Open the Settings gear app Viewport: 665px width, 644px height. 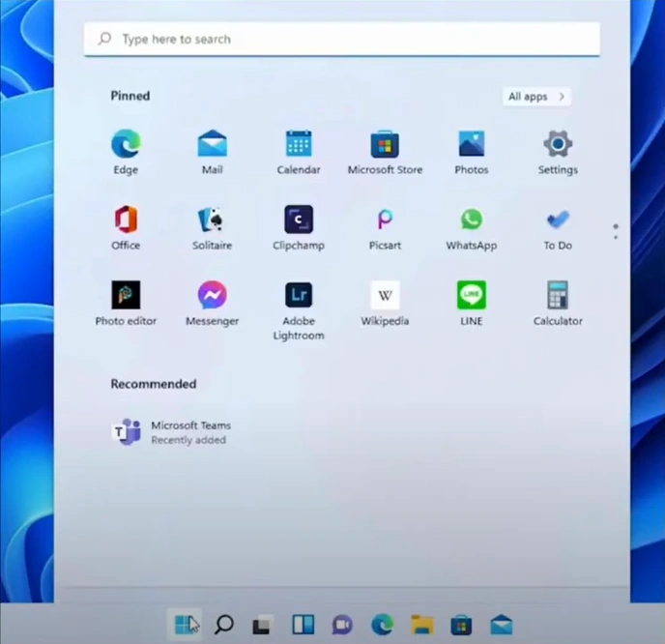click(558, 152)
